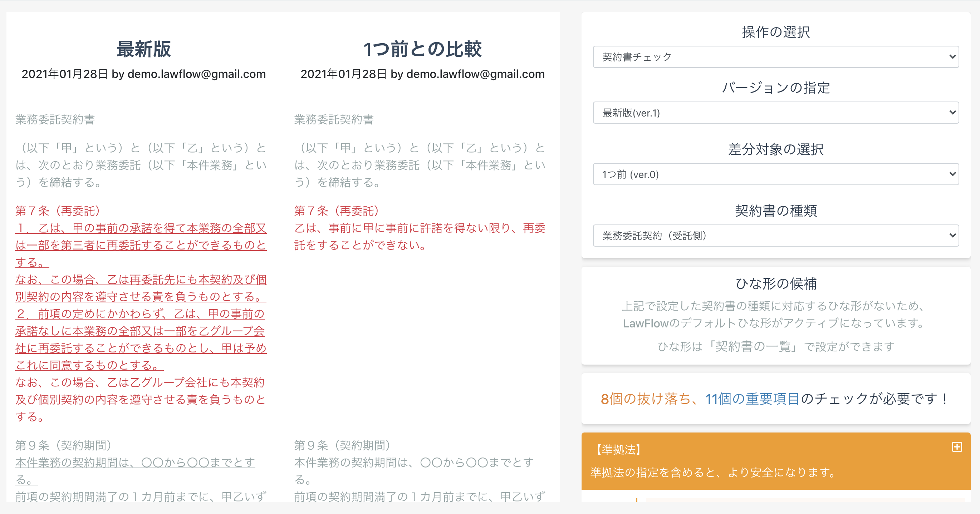
Task: Click the arrow on the 業務委託契約（受託側） selector
Action: tap(952, 236)
